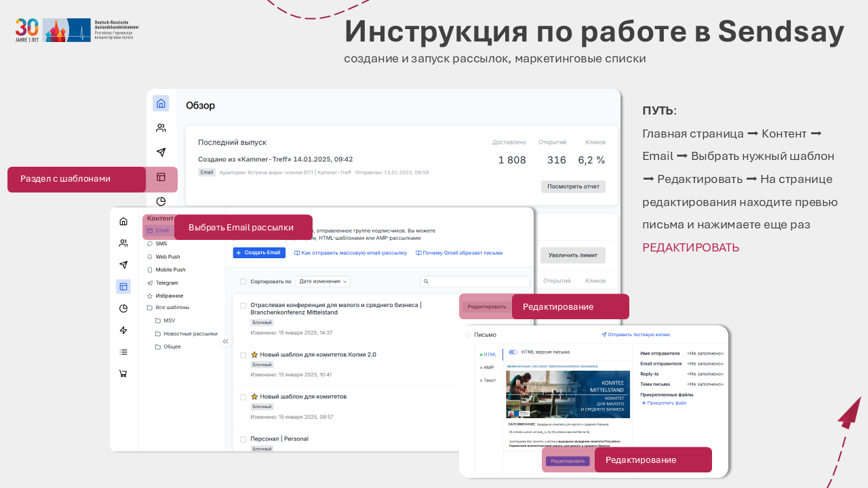Switch to Текст version tab
Viewport: 868px width, 488px height.
pos(488,380)
